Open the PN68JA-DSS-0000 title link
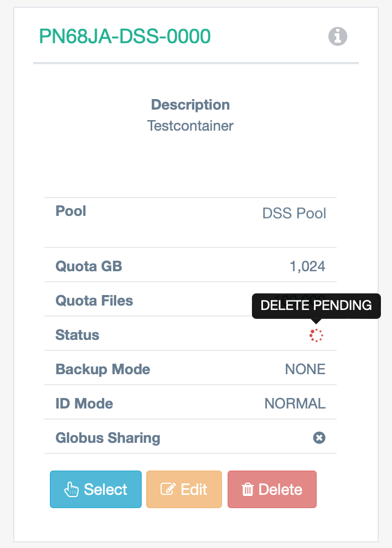 pos(125,37)
